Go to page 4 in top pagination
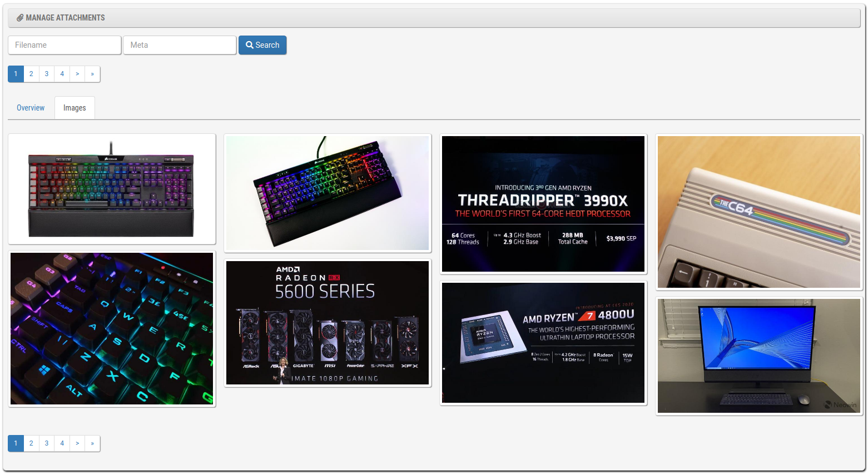868x475 pixels. (x=62, y=74)
